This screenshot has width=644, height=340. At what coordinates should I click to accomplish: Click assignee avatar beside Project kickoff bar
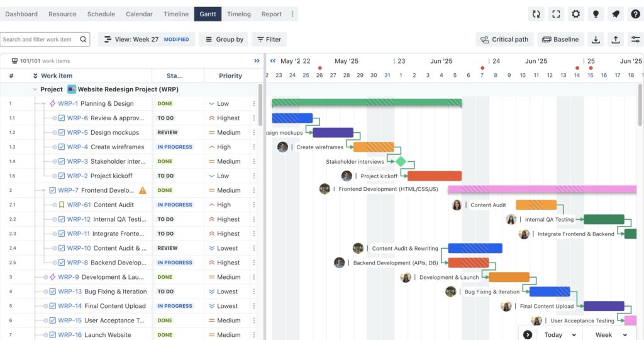point(347,176)
